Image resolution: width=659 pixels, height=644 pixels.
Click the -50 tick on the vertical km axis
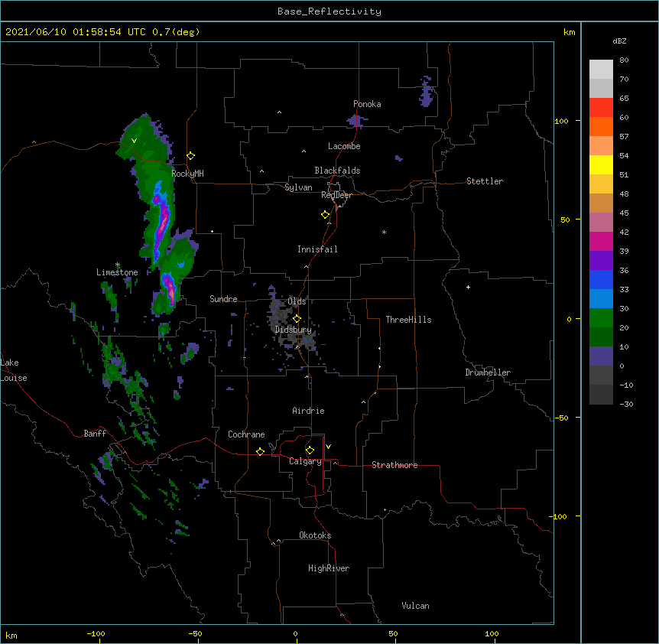click(x=561, y=418)
